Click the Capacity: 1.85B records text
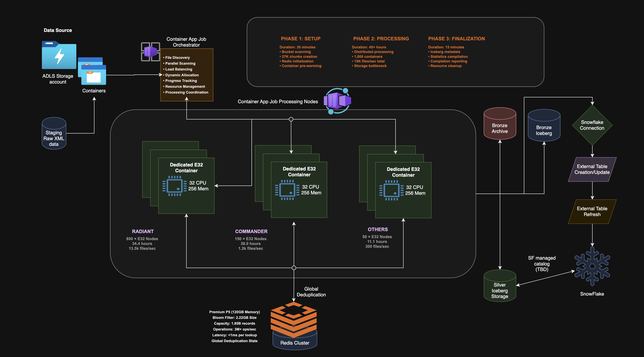Image resolution: width=644 pixels, height=357 pixels. 234,323
